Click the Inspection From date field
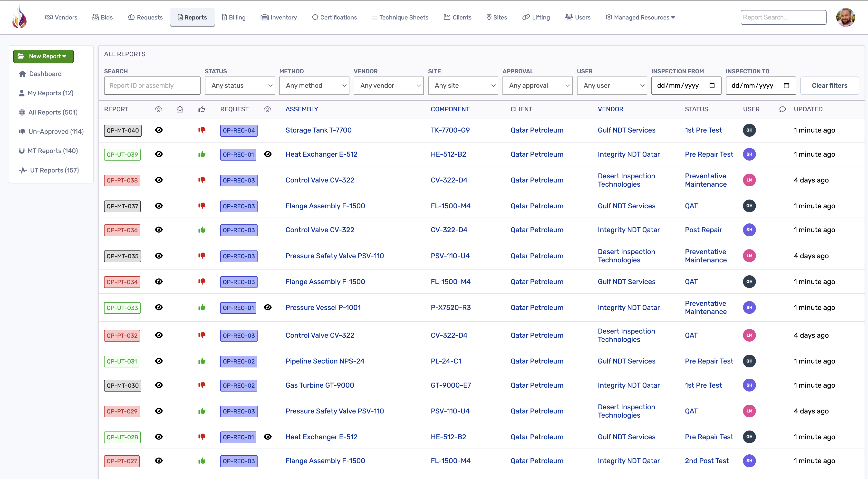868x479 pixels. (x=686, y=86)
